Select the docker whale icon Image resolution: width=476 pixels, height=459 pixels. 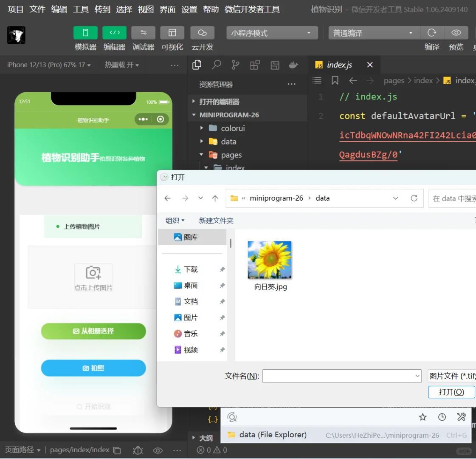[x=293, y=65]
